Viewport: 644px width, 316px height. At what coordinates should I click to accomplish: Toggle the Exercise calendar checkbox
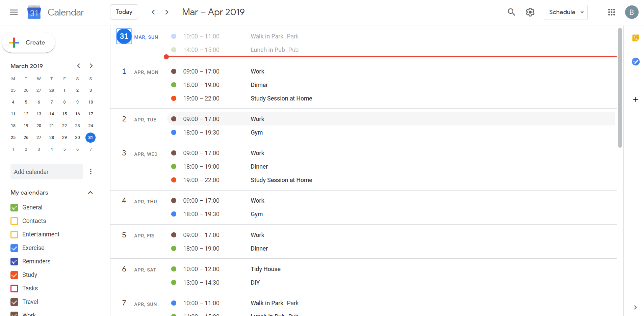pyautogui.click(x=14, y=248)
